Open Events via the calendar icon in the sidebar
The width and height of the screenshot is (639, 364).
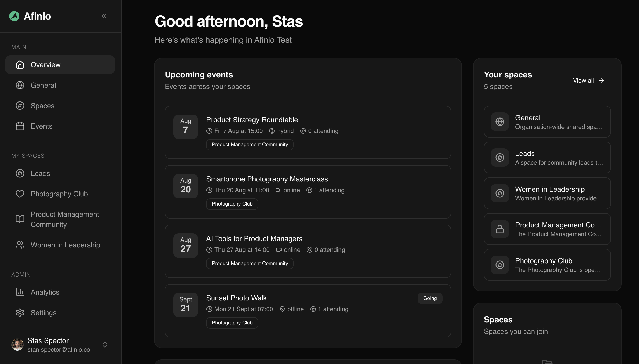coord(20,126)
